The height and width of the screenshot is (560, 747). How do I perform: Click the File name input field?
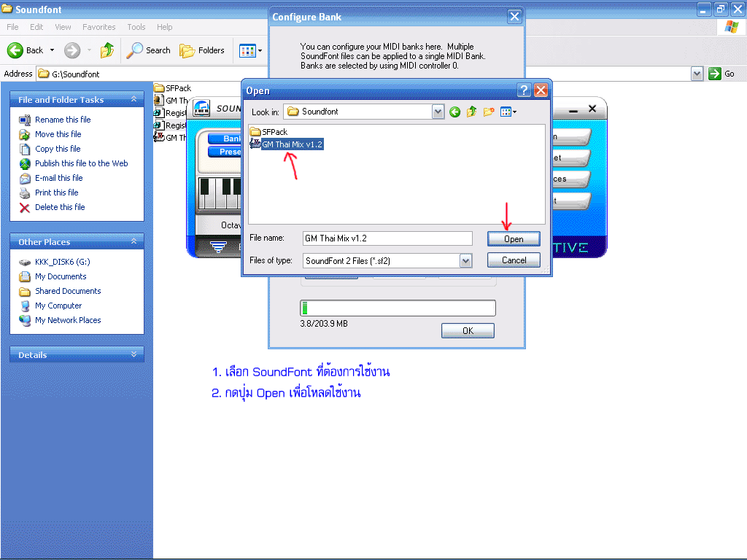coord(387,238)
